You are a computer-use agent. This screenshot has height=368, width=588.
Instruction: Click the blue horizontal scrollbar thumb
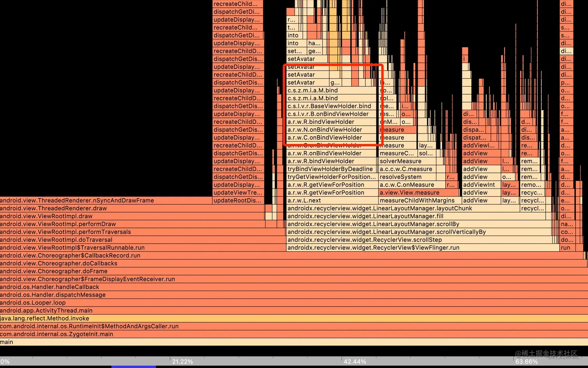coord(133,367)
